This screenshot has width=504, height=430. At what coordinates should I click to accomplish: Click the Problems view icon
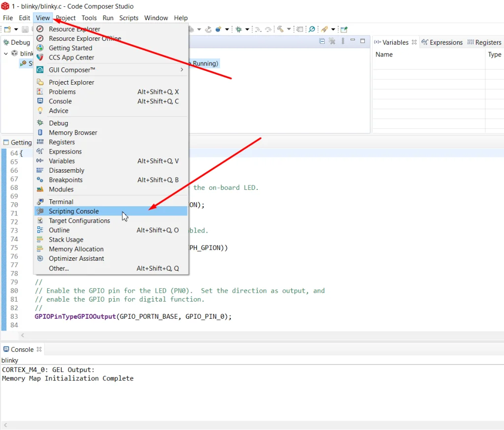(x=40, y=92)
